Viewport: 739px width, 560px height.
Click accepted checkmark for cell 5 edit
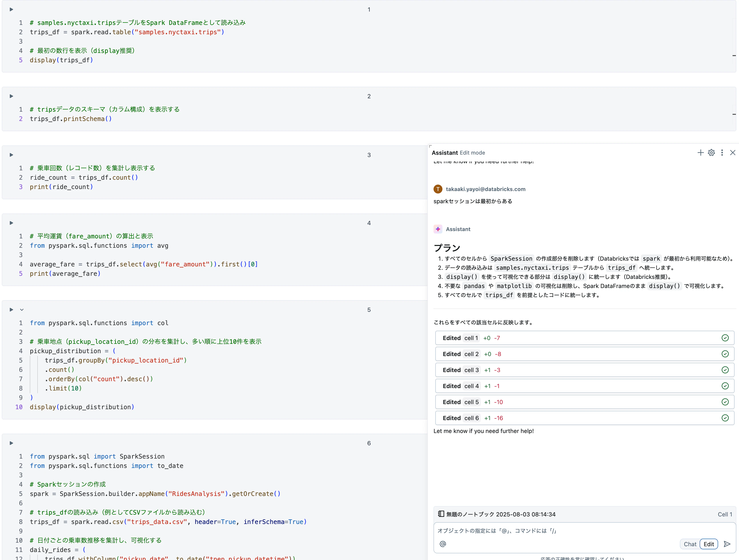click(x=725, y=402)
